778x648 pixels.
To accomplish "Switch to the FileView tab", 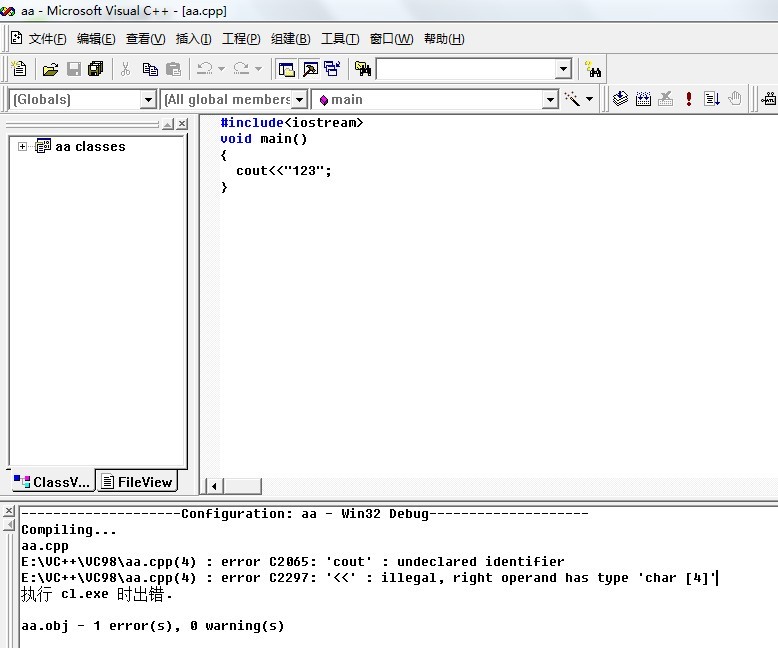I will pos(137,482).
